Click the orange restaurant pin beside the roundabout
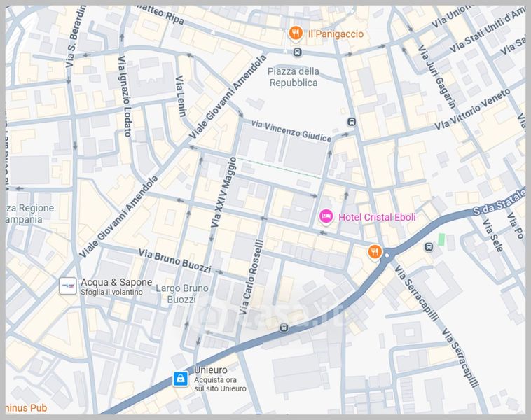531x420 pixels. pos(375,252)
